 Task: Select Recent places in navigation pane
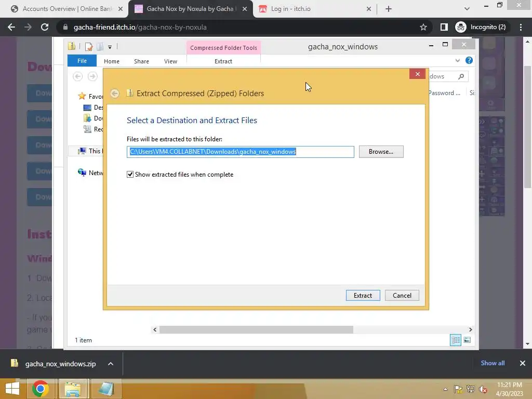point(93,129)
